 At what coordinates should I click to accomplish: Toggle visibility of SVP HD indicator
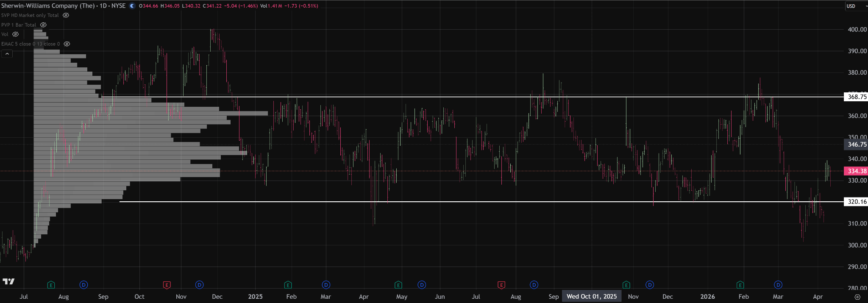pyautogui.click(x=66, y=15)
